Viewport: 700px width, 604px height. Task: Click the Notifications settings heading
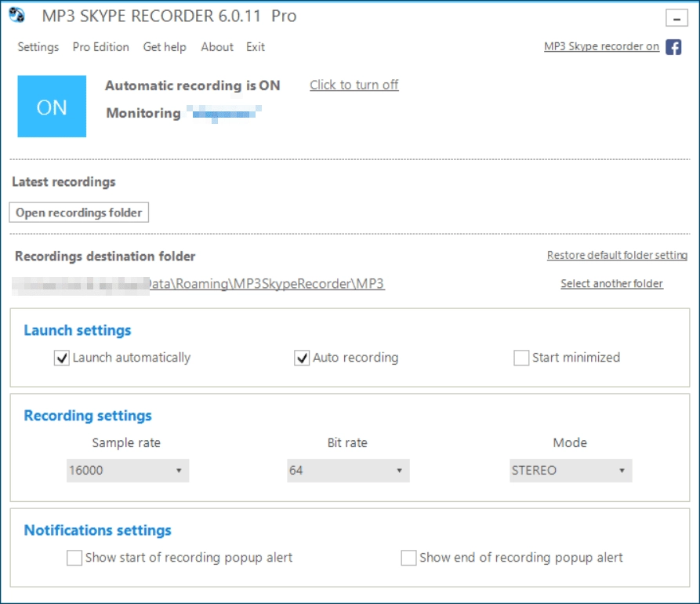point(98,530)
